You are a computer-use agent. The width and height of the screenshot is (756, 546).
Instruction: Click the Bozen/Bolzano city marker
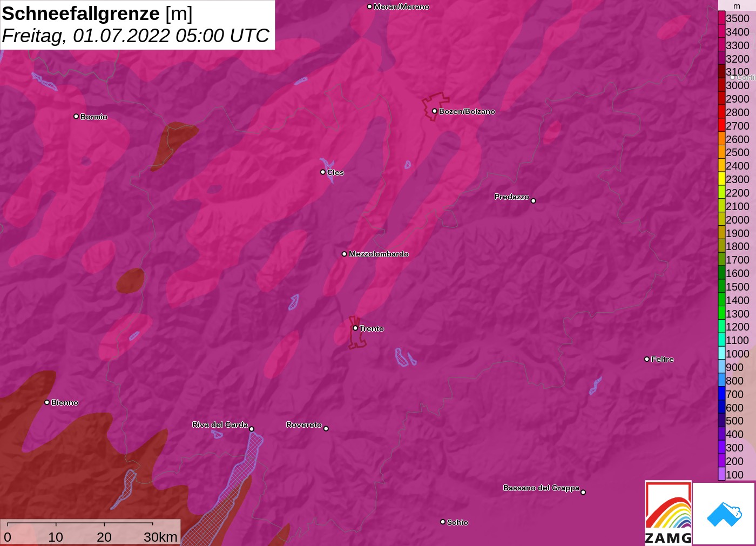[x=434, y=111]
